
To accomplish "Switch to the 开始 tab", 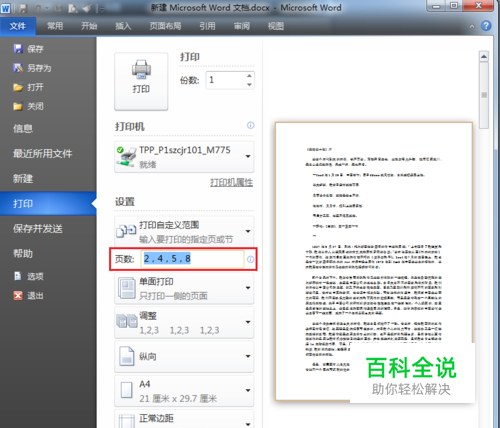I will [x=89, y=26].
